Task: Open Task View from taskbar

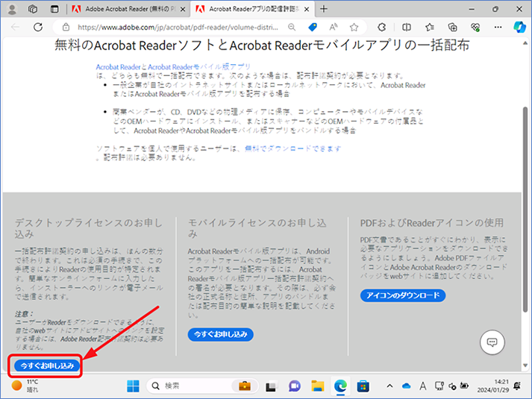Action: [x=271, y=386]
